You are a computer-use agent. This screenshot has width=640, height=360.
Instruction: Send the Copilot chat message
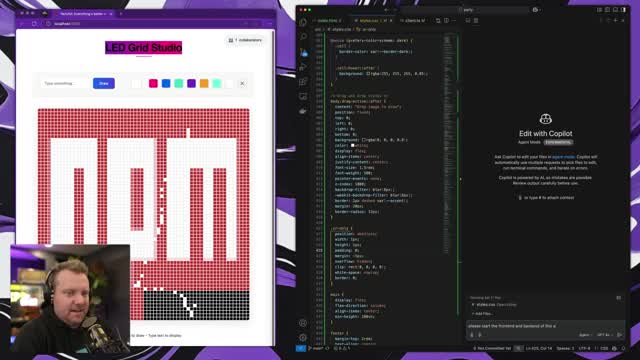(x=619, y=335)
